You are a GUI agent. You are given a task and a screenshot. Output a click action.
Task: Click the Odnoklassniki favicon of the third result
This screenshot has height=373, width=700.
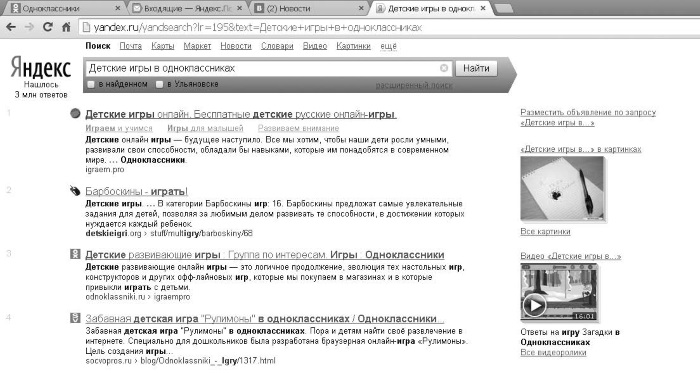(x=75, y=254)
